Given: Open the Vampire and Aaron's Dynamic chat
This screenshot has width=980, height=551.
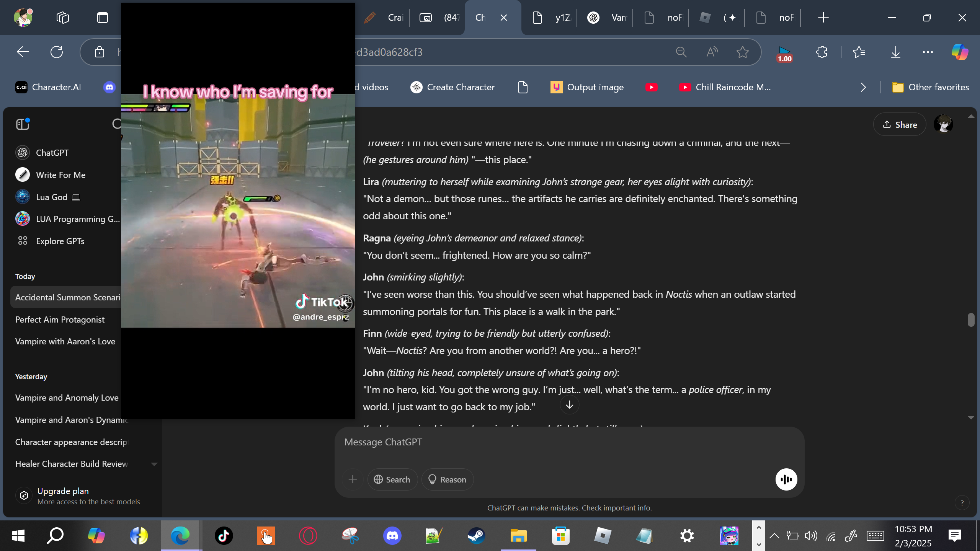Looking at the screenshot, I should tap(72, 420).
